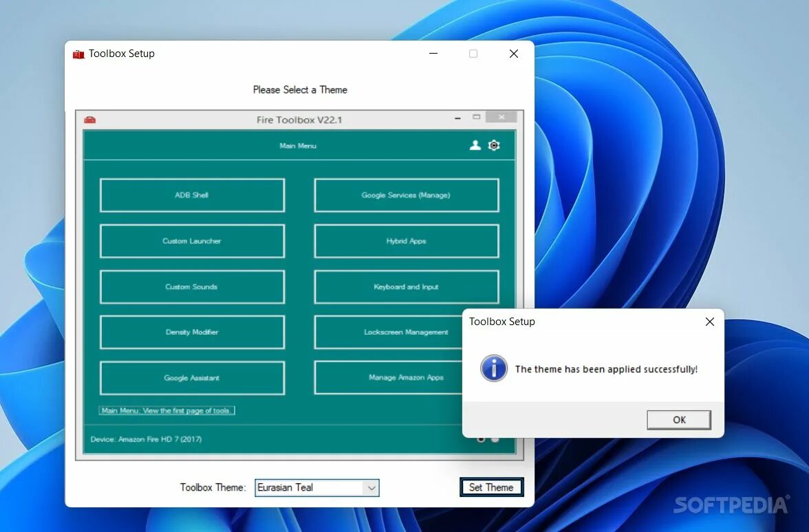Click the small toolbox icon in preview title
809x532 pixels.
tap(89, 120)
